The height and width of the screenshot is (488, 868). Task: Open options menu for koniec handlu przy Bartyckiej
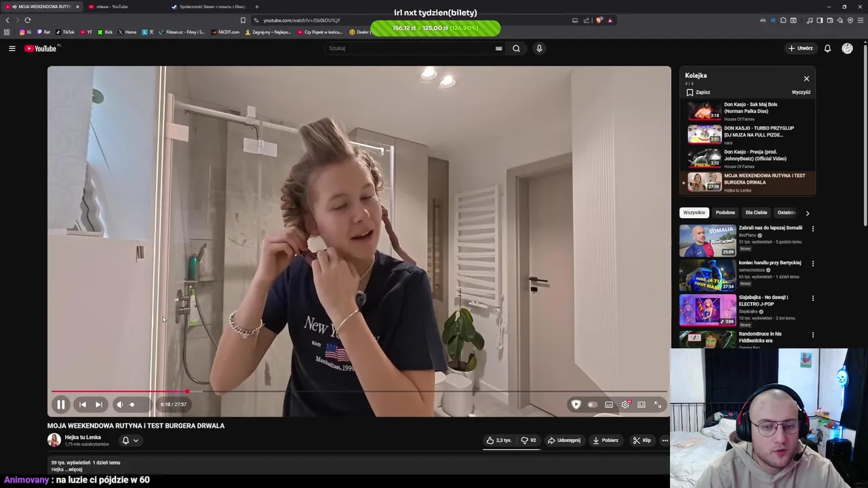812,264
